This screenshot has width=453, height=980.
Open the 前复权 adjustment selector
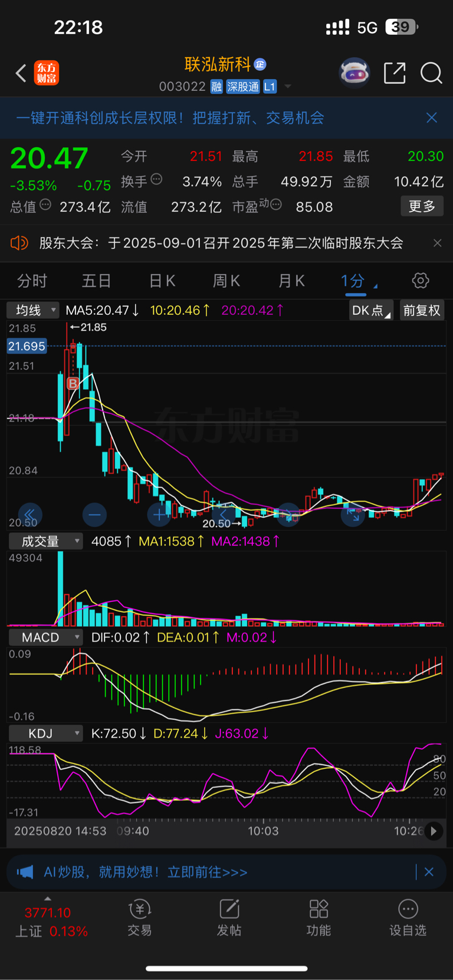click(x=422, y=311)
